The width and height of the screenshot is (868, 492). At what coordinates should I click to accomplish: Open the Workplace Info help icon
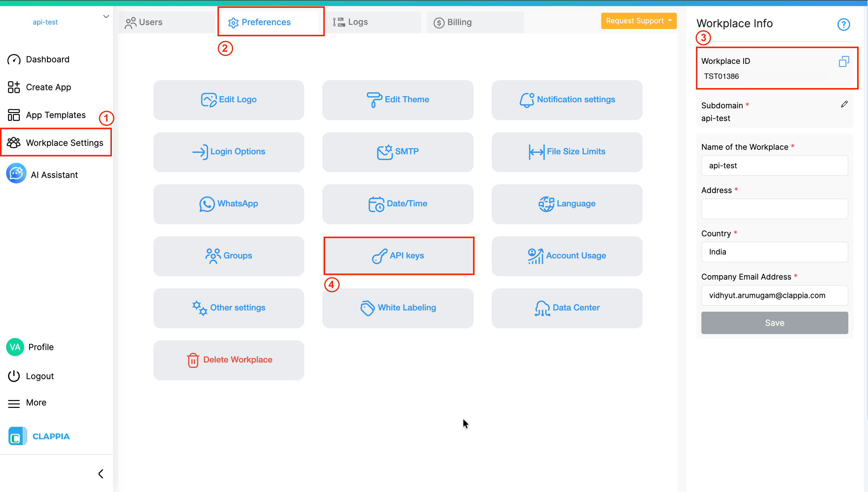pyautogui.click(x=843, y=24)
